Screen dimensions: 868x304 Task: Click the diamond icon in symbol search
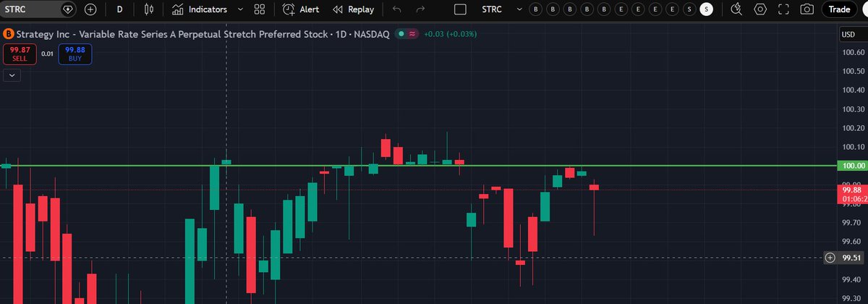pos(67,9)
